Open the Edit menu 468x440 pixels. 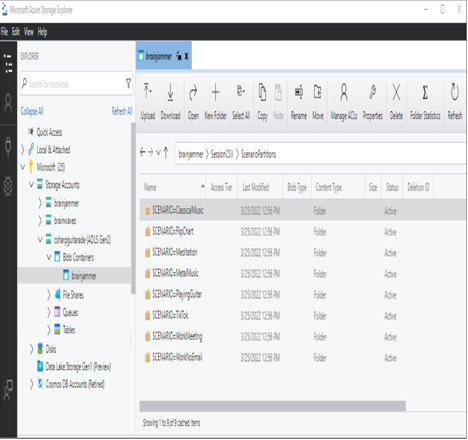pos(16,32)
